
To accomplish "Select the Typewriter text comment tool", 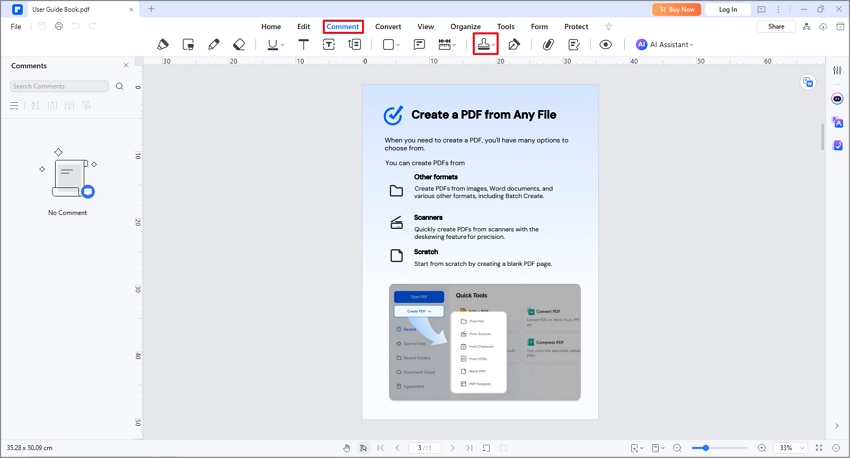I will 304,44.
